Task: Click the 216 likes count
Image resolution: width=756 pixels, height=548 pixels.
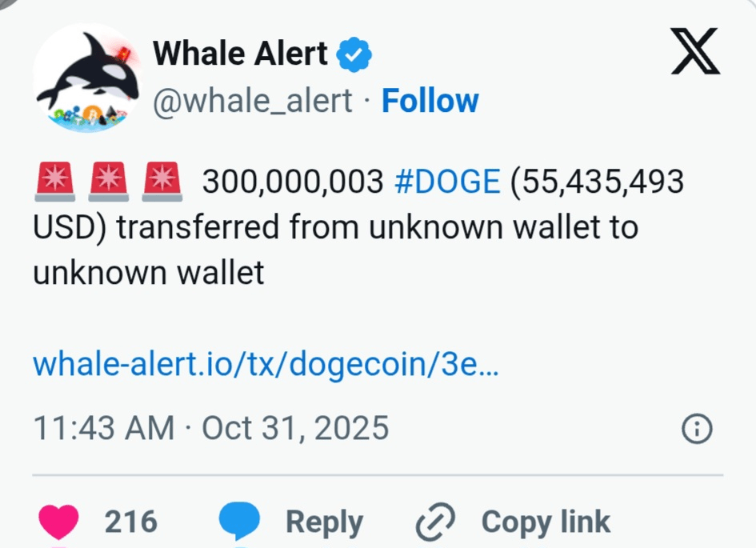Action: (x=130, y=522)
